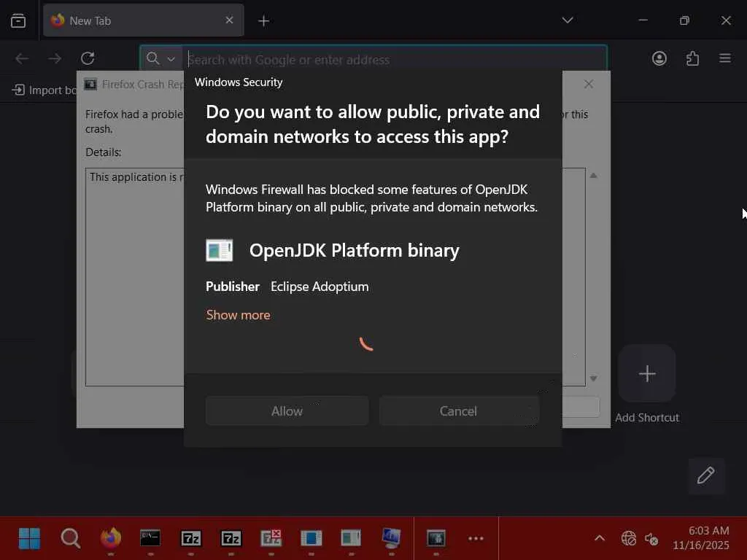Go back using the back arrow
This screenshot has width=747, height=560.
pos(22,58)
